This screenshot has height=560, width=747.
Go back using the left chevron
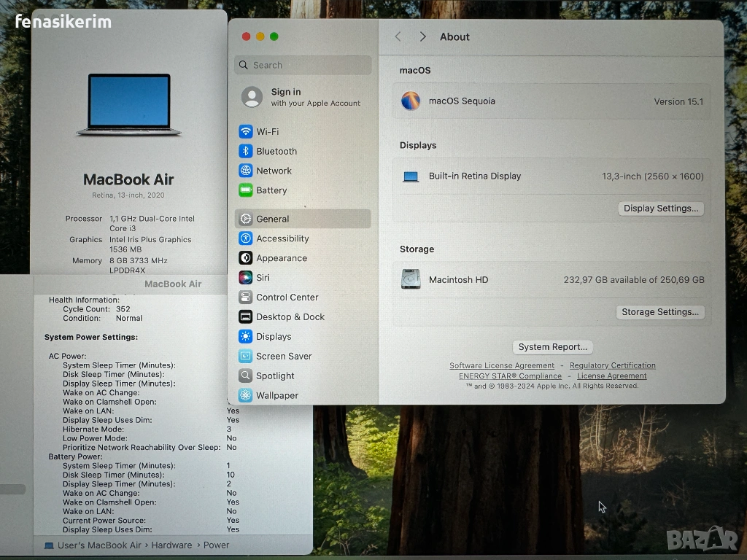pyautogui.click(x=398, y=37)
